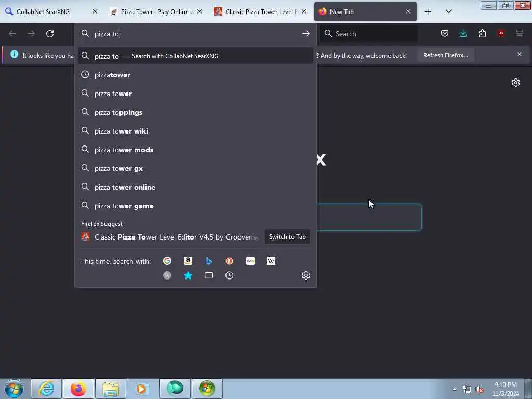Launch Internet Explorer from taskbar

(x=46, y=389)
